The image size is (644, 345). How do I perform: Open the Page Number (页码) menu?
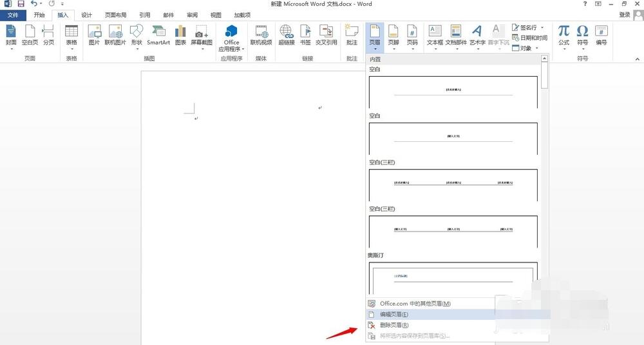click(x=412, y=37)
